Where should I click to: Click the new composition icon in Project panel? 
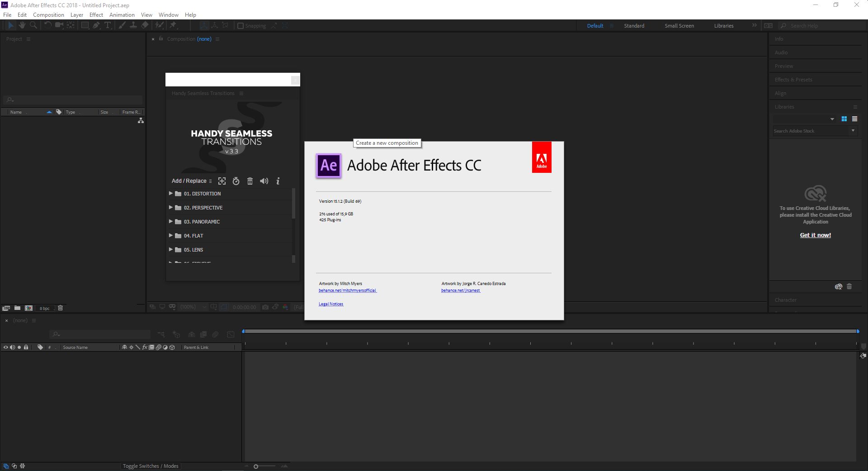pos(29,308)
